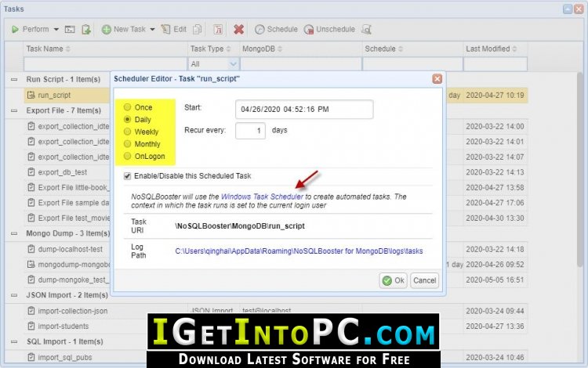Click the Ok button in dialog
The height and width of the screenshot is (368, 588).
[x=393, y=280]
